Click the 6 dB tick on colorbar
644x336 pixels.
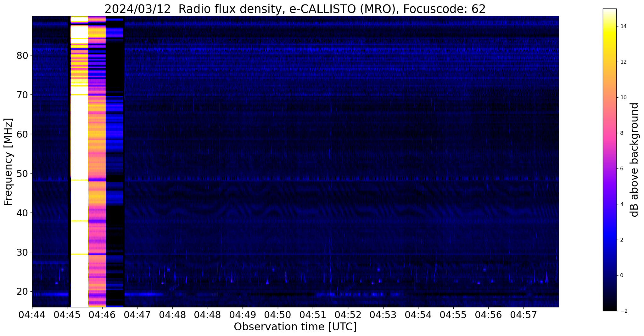click(x=621, y=169)
